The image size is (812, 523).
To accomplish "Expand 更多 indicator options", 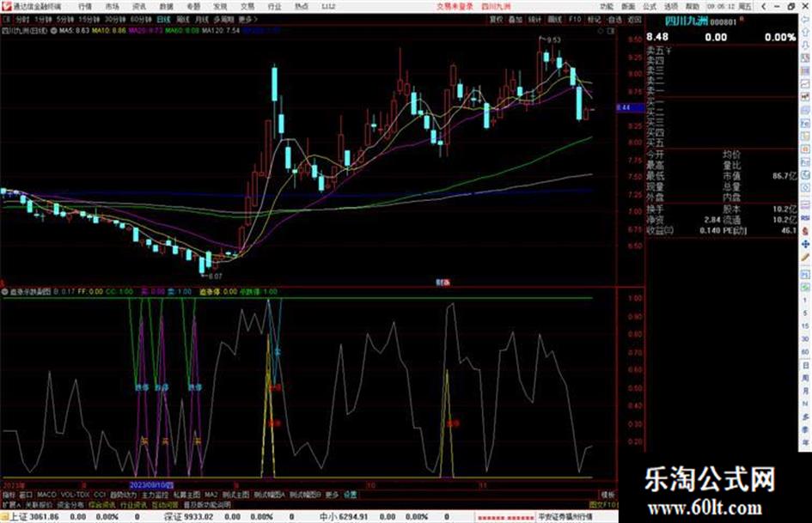I will [332, 495].
